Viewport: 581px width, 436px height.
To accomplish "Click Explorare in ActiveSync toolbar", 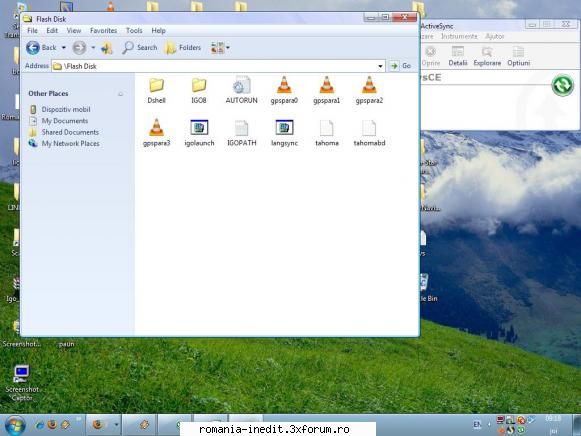I will 487,56.
